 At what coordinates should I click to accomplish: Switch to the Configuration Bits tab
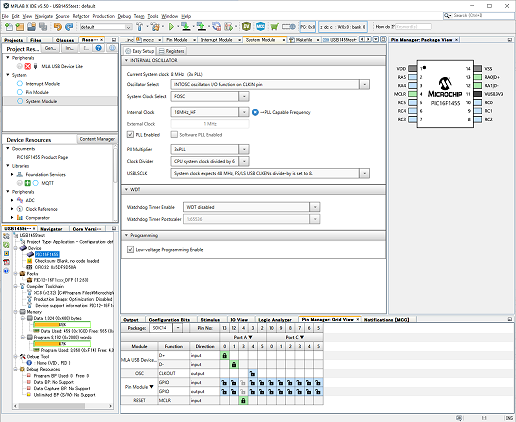click(169, 320)
